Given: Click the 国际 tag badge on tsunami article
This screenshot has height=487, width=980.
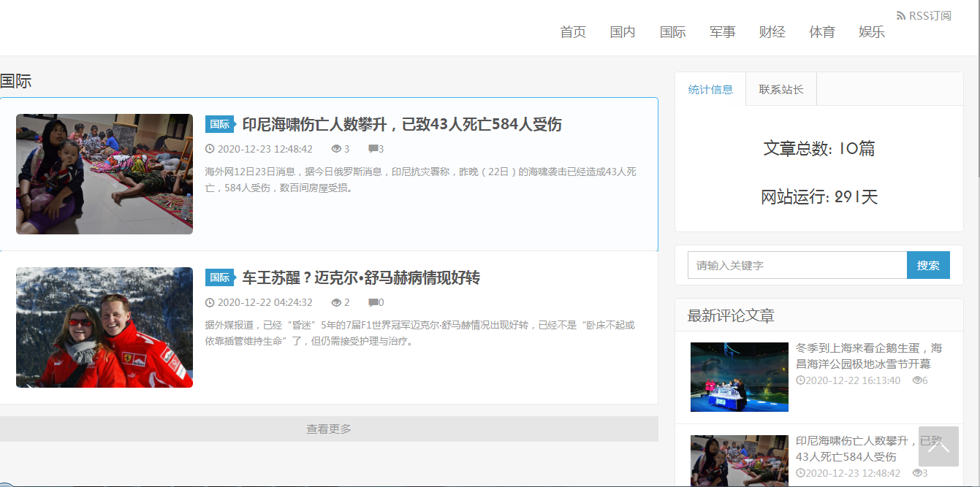Looking at the screenshot, I should 219,124.
